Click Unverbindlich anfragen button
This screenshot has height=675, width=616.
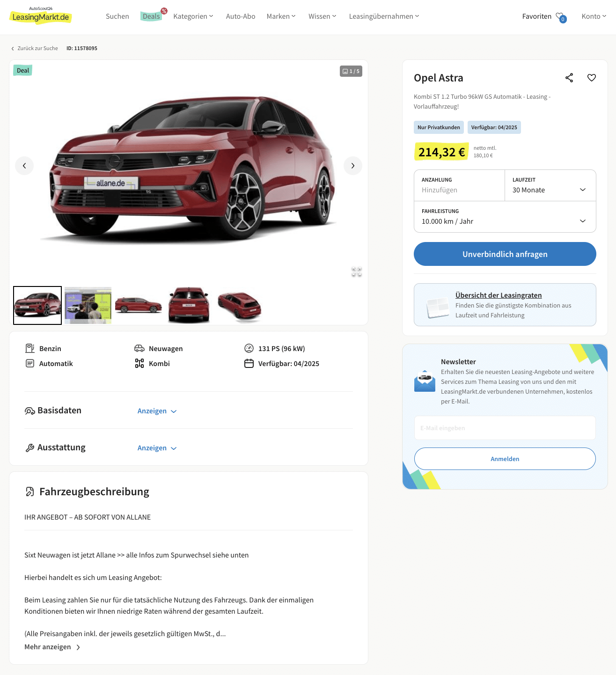(x=505, y=254)
